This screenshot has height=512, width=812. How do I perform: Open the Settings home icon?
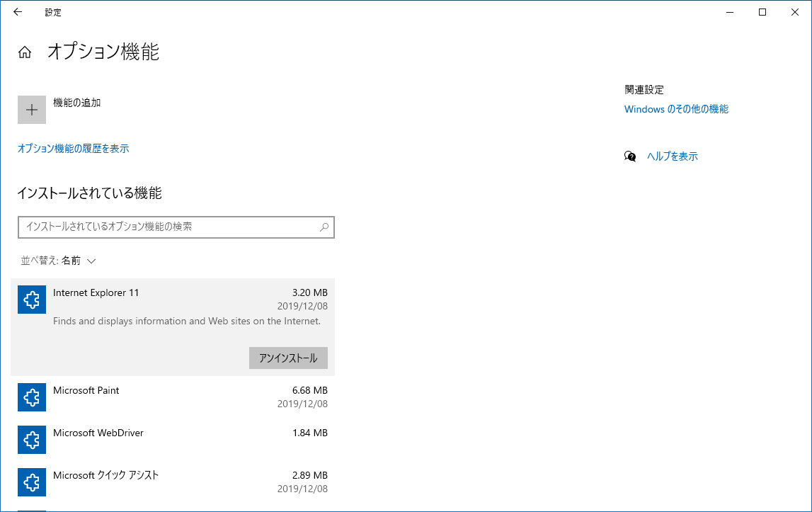[24, 52]
